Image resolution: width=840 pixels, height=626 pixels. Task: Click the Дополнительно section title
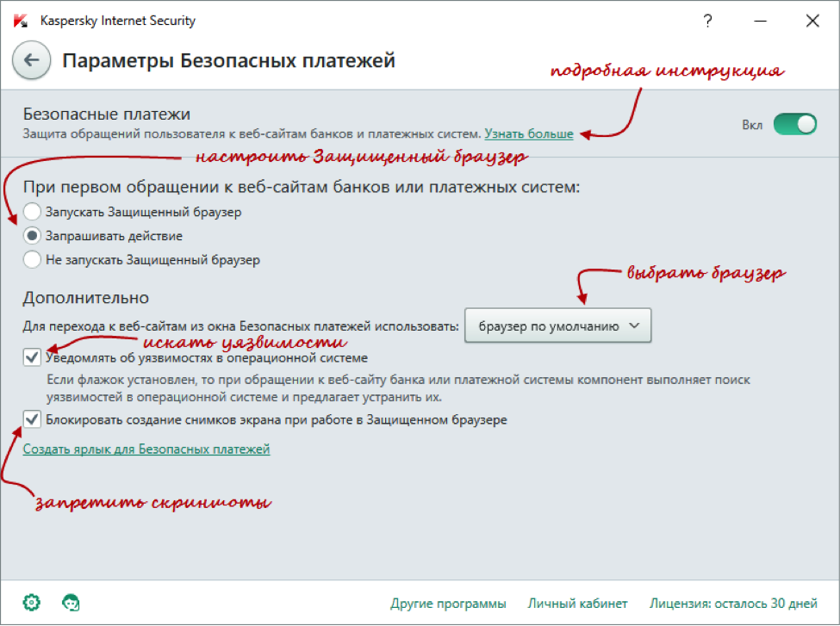pos(85,298)
